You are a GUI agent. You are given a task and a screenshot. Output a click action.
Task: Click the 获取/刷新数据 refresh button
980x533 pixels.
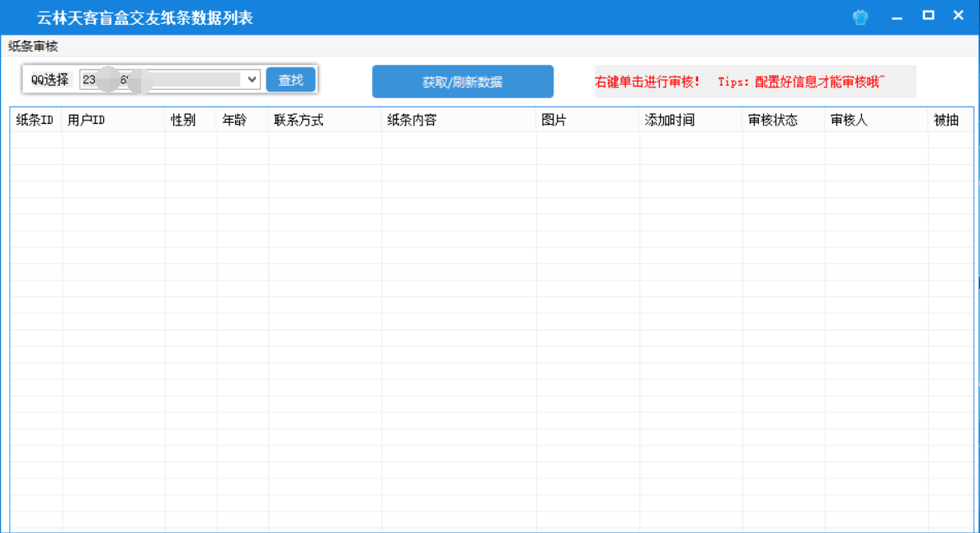tap(463, 82)
